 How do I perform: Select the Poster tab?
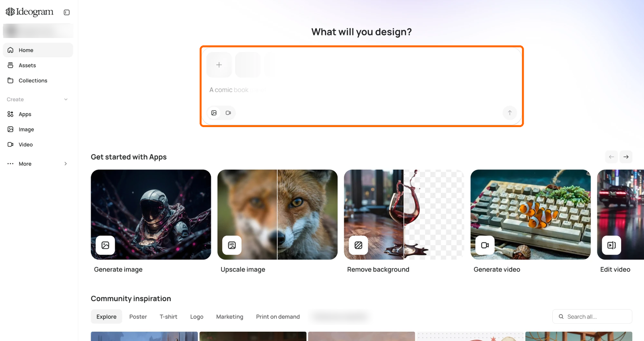[x=138, y=317]
